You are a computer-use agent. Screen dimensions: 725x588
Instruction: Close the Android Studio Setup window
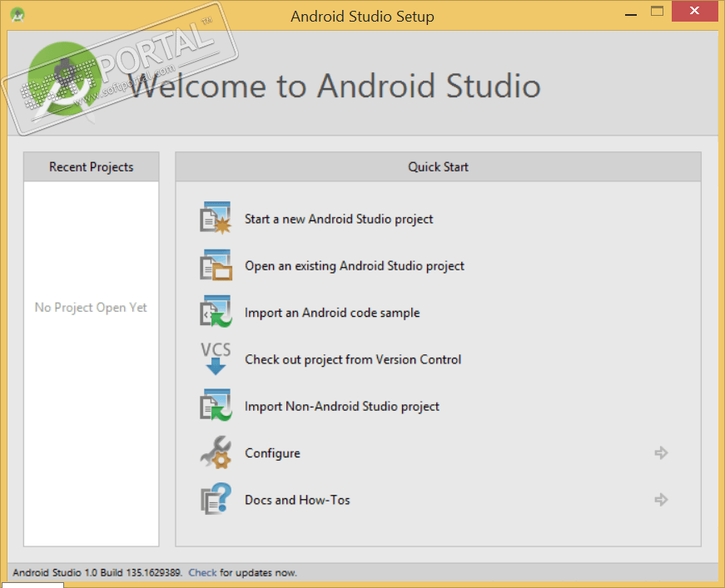click(694, 11)
